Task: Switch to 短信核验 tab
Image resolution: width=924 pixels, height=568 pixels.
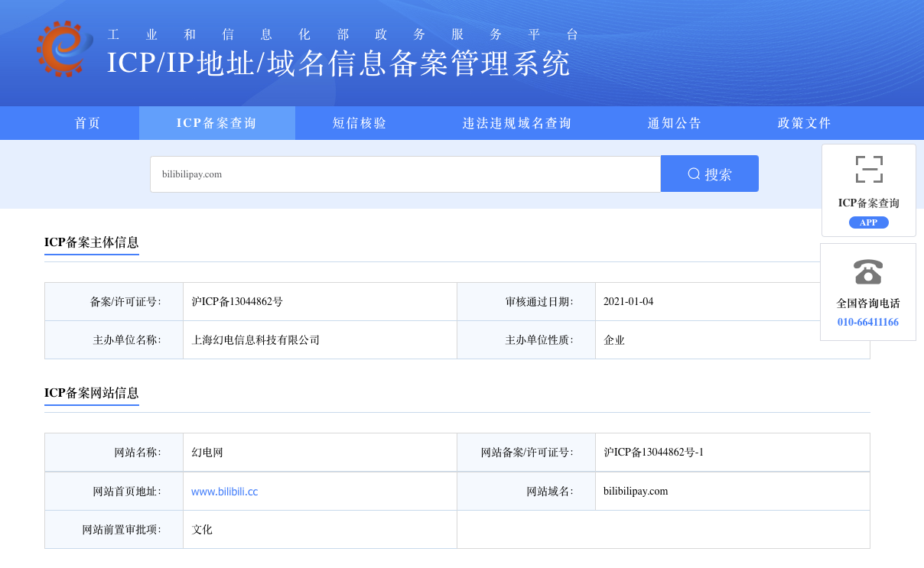Action: tap(360, 123)
